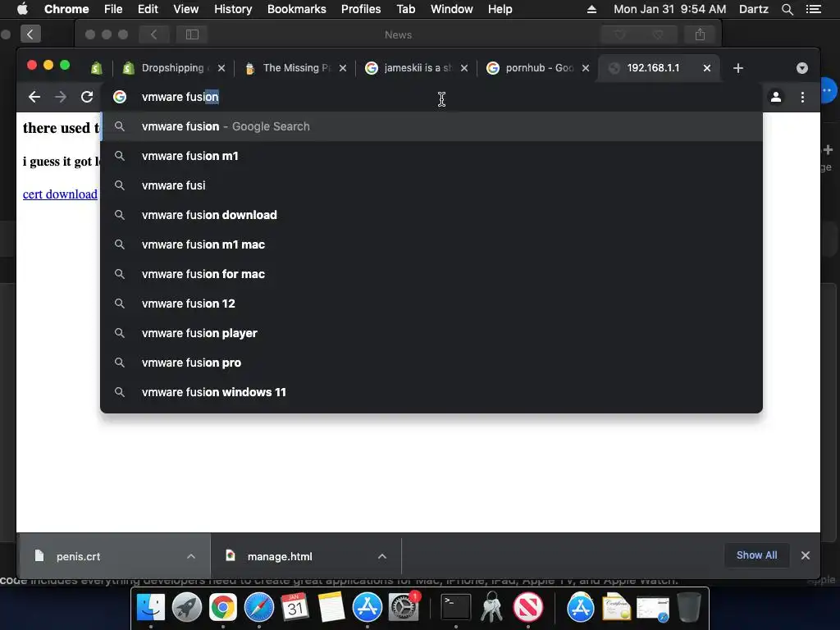This screenshot has height=630, width=840.
Task: Toggle the News window sidebar button
Action: [x=192, y=34]
